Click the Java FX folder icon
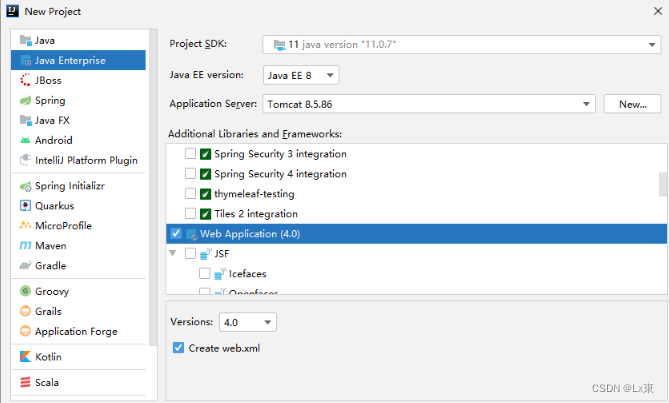This screenshot has width=669, height=403. pos(26,120)
